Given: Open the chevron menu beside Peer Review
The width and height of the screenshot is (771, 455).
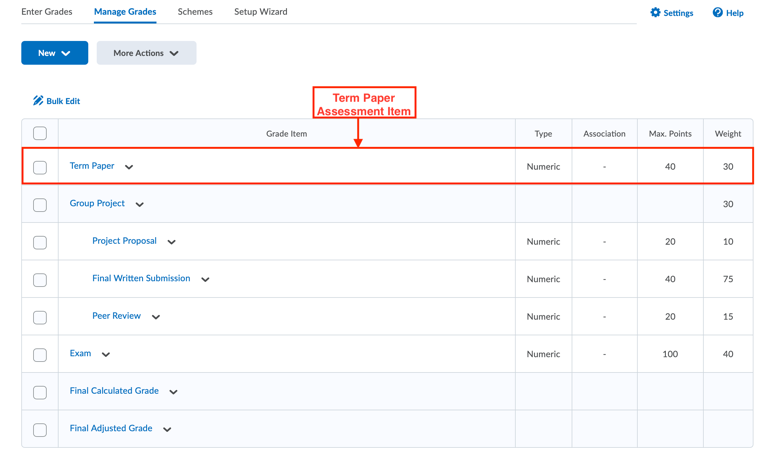Looking at the screenshot, I should pos(156,317).
